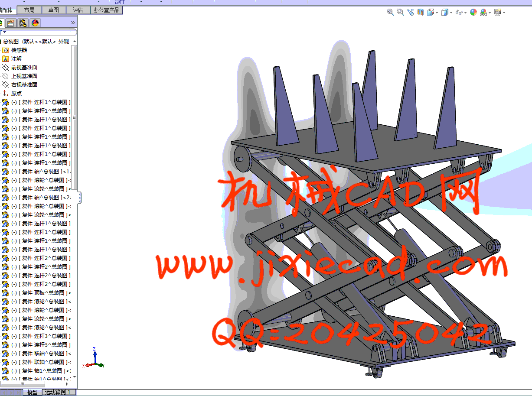Image resolution: width=532 pixels, height=396 pixels.
Task: Select the 模型 tab at the bottom
Action: click(x=33, y=392)
